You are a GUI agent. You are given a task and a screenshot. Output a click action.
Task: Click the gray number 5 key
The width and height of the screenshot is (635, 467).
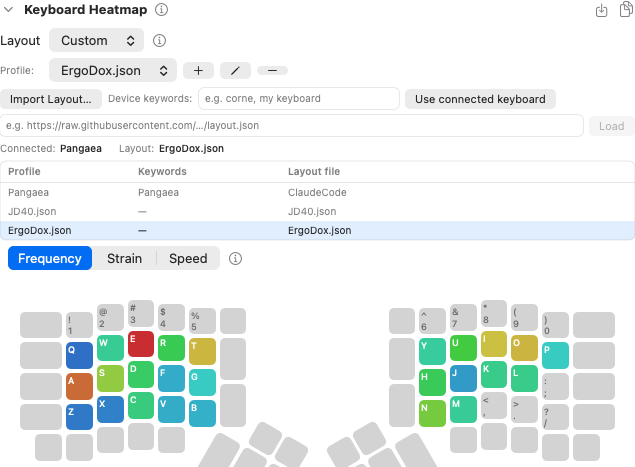pos(202,321)
